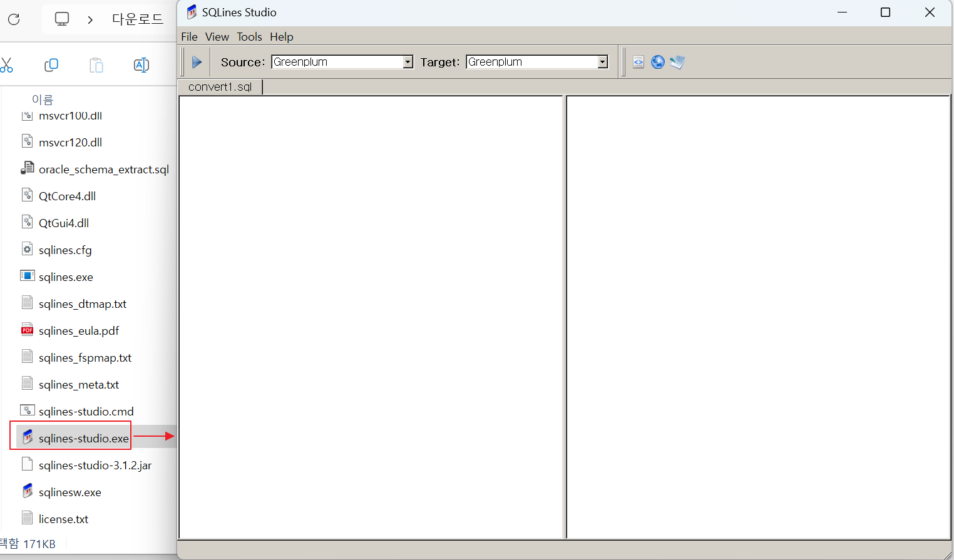Click the QtGui4.dll file icon

coord(28,222)
